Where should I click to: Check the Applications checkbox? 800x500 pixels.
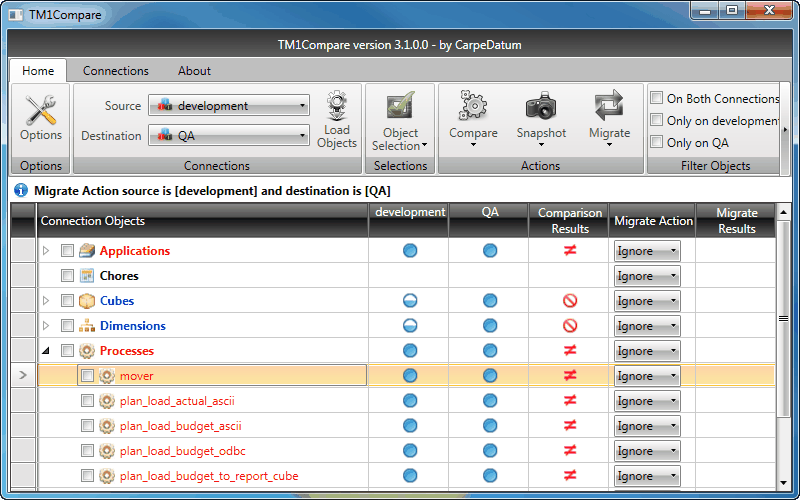pos(67,251)
